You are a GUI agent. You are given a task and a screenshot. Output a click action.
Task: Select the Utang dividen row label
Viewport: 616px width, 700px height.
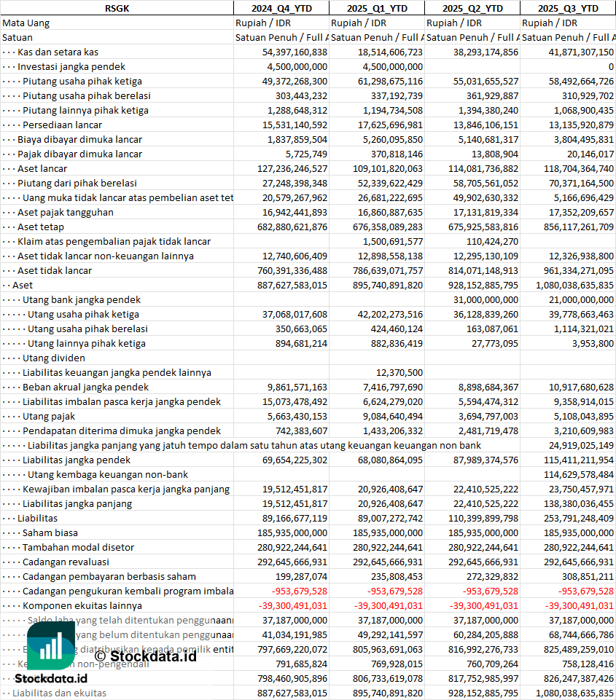[x=54, y=358]
